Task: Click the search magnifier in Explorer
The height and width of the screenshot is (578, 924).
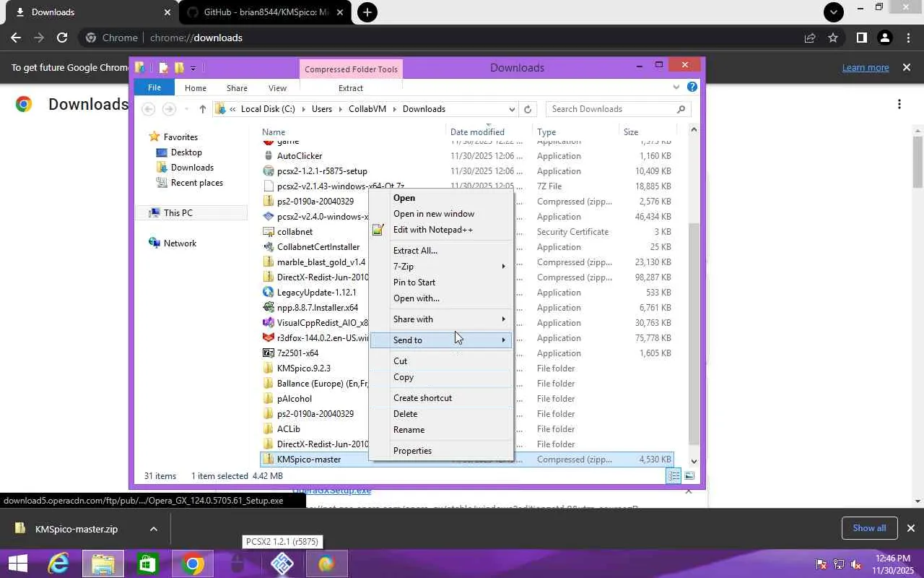Action: click(681, 109)
